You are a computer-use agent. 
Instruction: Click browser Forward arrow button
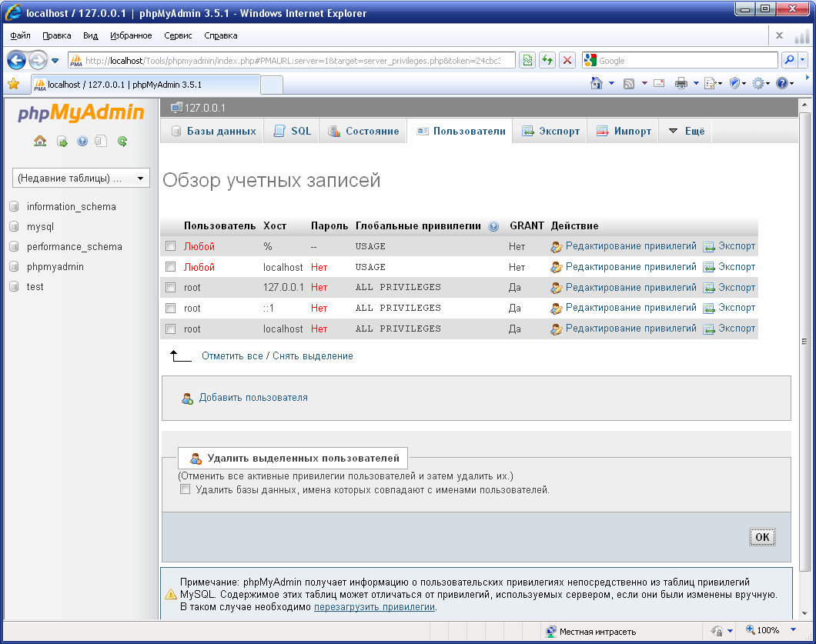38,60
